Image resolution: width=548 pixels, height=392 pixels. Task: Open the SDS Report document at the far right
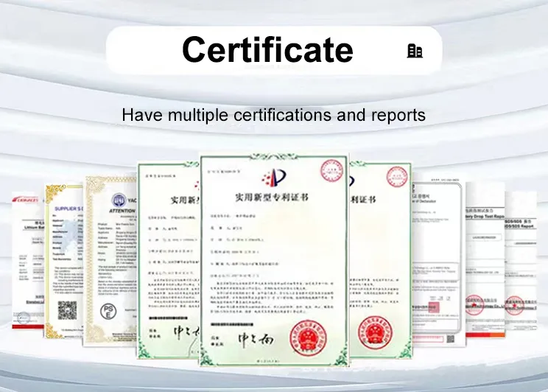click(521, 261)
